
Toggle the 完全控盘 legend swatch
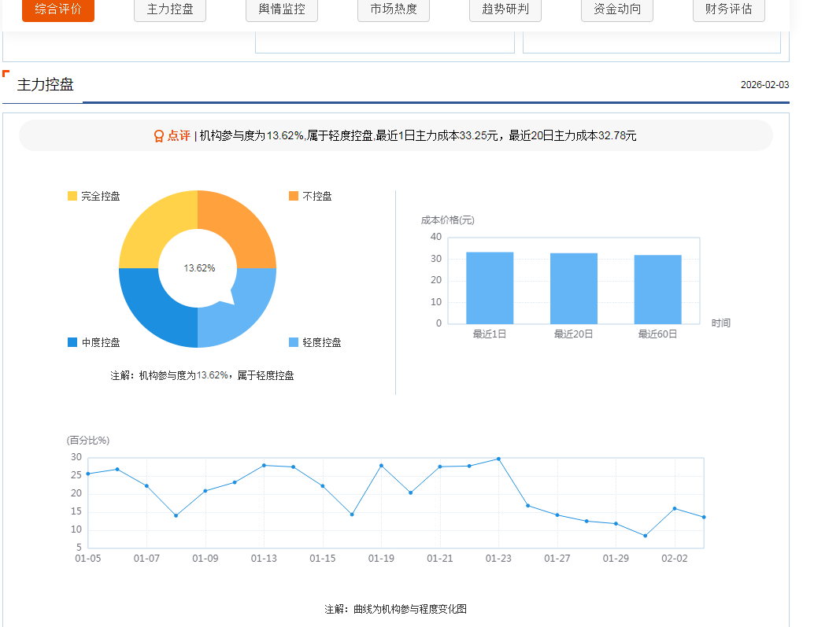[72, 196]
